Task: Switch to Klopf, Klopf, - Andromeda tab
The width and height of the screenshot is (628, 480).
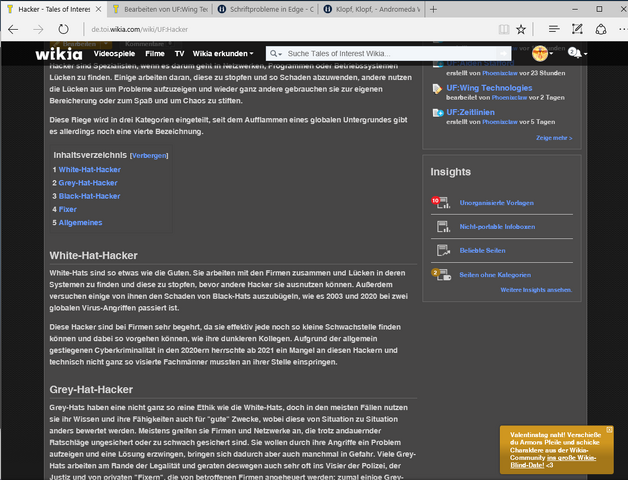Action: 372,9
